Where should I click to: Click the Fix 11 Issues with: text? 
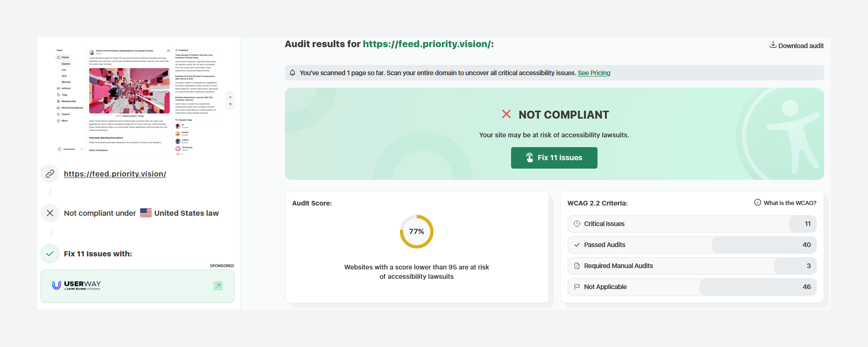[x=98, y=254]
